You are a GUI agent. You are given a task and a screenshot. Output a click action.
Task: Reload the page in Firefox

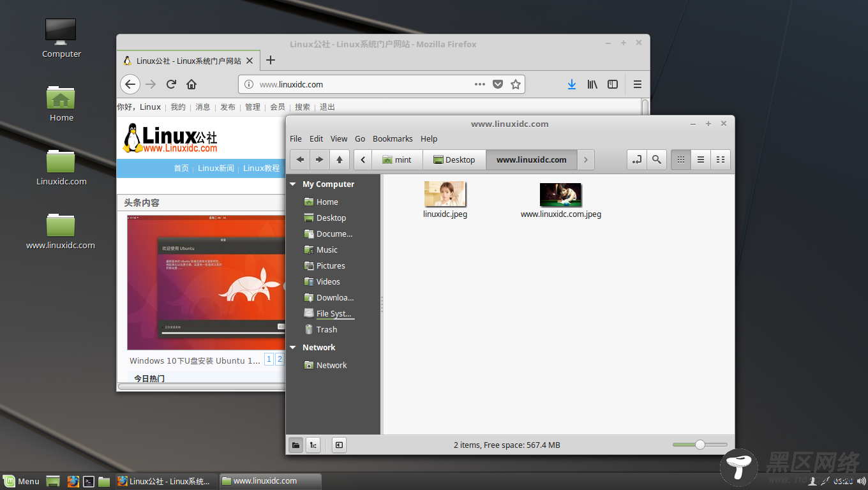pyautogui.click(x=171, y=84)
